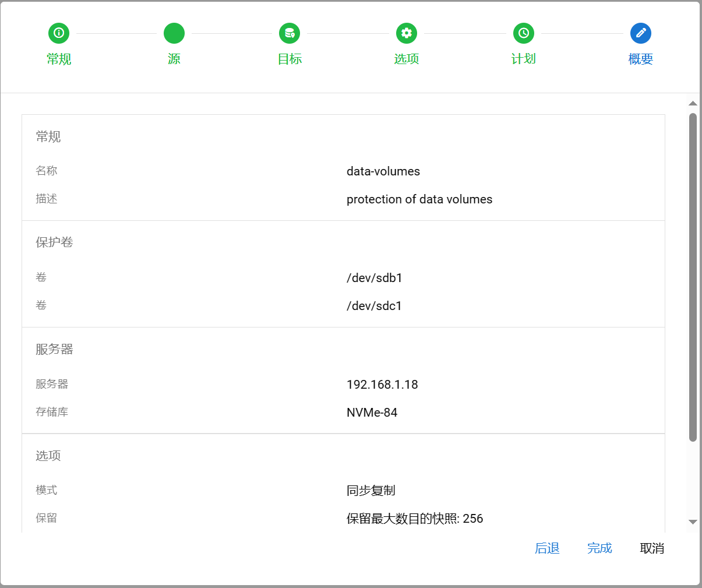Click the 目标 step database icon
This screenshot has height=588, width=702.
[x=290, y=33]
